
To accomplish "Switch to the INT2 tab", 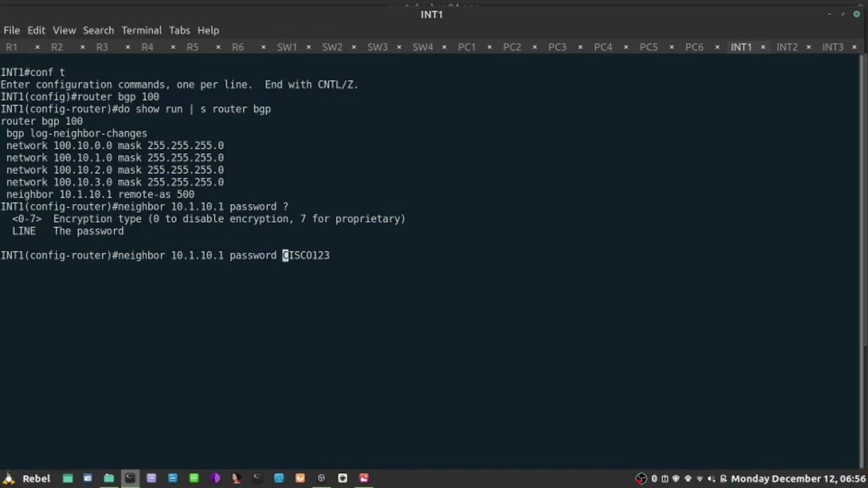I will click(787, 47).
